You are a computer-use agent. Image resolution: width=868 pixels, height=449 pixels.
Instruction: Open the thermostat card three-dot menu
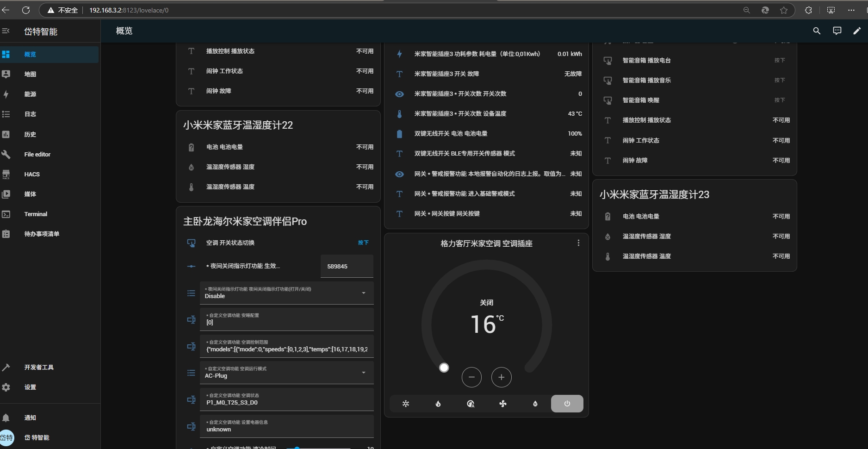[x=578, y=243]
